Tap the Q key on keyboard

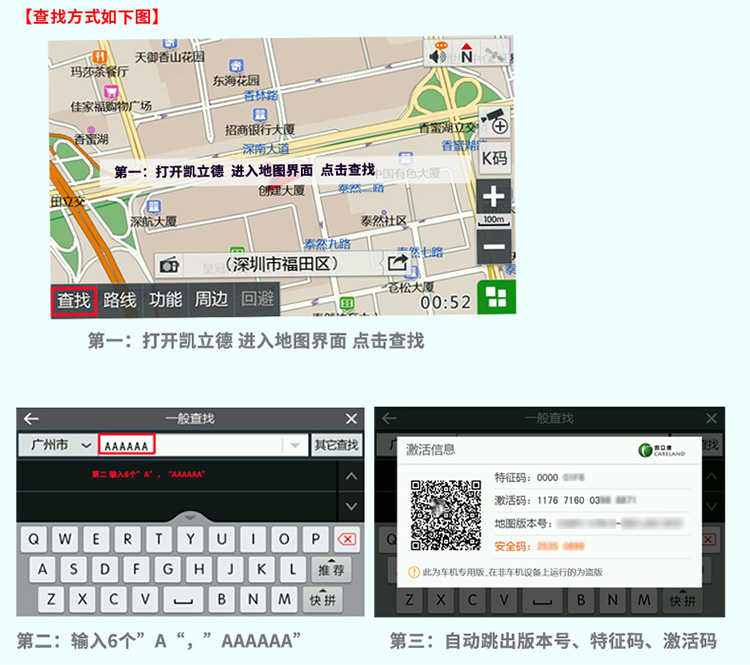[33, 539]
